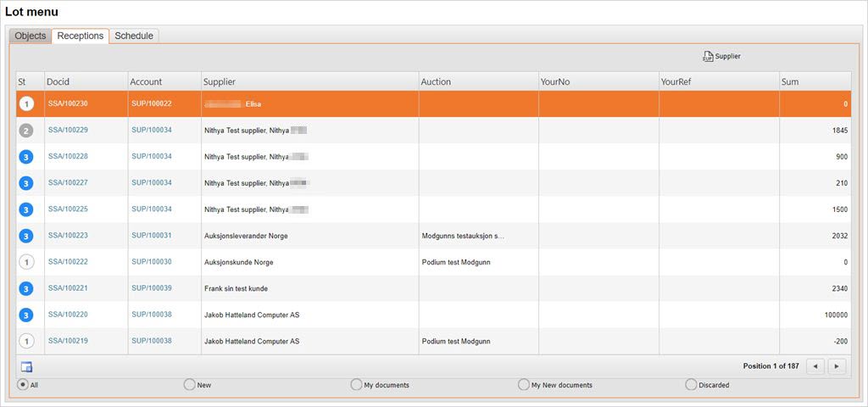Enable the Discarded radio filter

point(691,385)
